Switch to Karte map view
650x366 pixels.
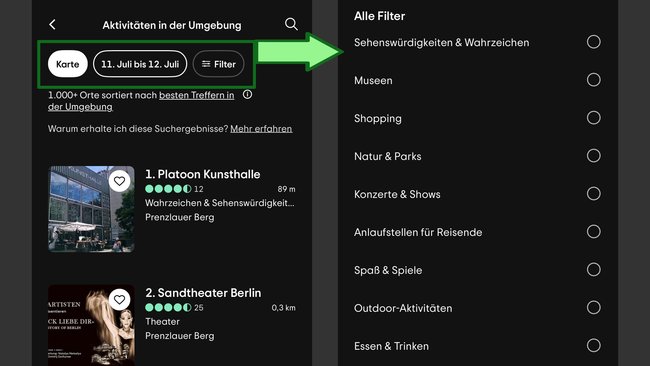point(68,64)
